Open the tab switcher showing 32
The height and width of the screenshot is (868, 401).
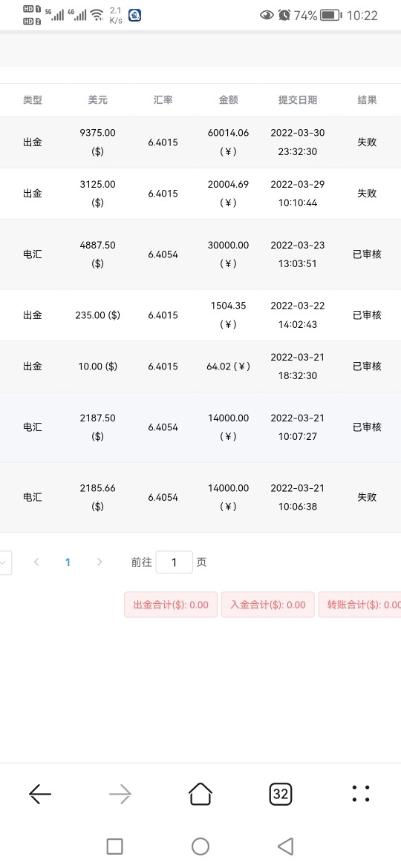click(281, 795)
